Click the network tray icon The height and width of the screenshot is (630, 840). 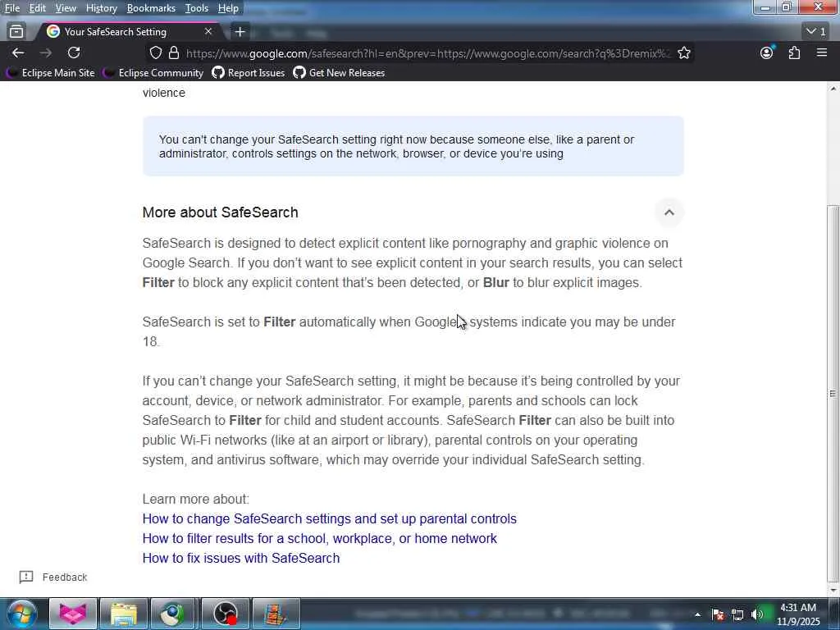[737, 614]
